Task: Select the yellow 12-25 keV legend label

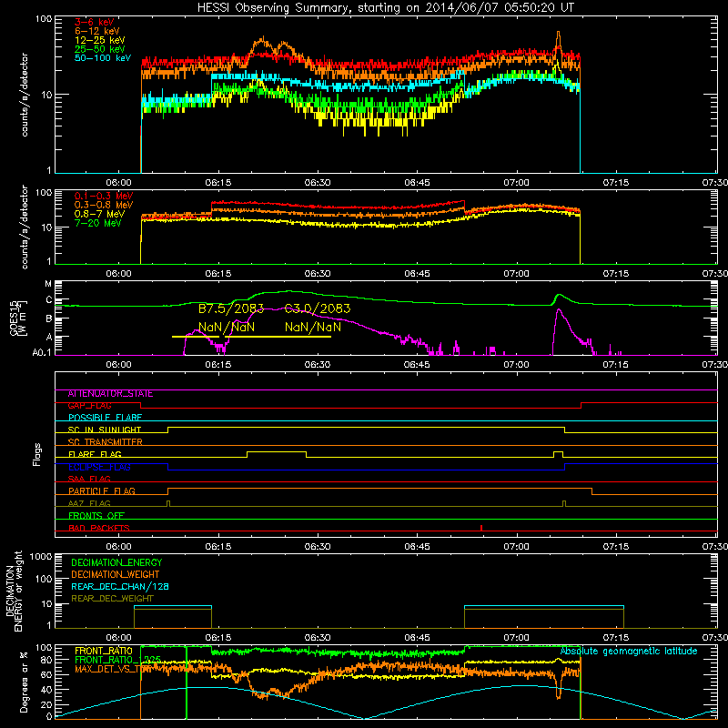Action: click(x=100, y=40)
